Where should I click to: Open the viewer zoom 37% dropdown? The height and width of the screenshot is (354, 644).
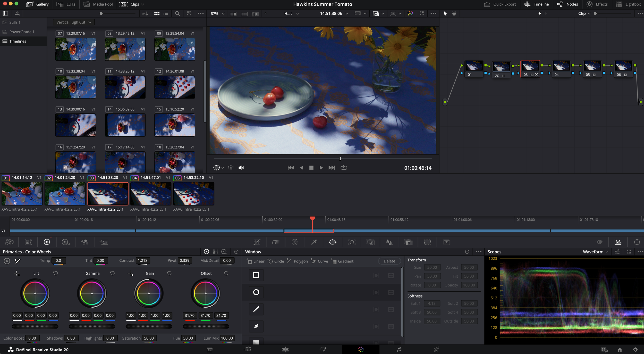[218, 13]
